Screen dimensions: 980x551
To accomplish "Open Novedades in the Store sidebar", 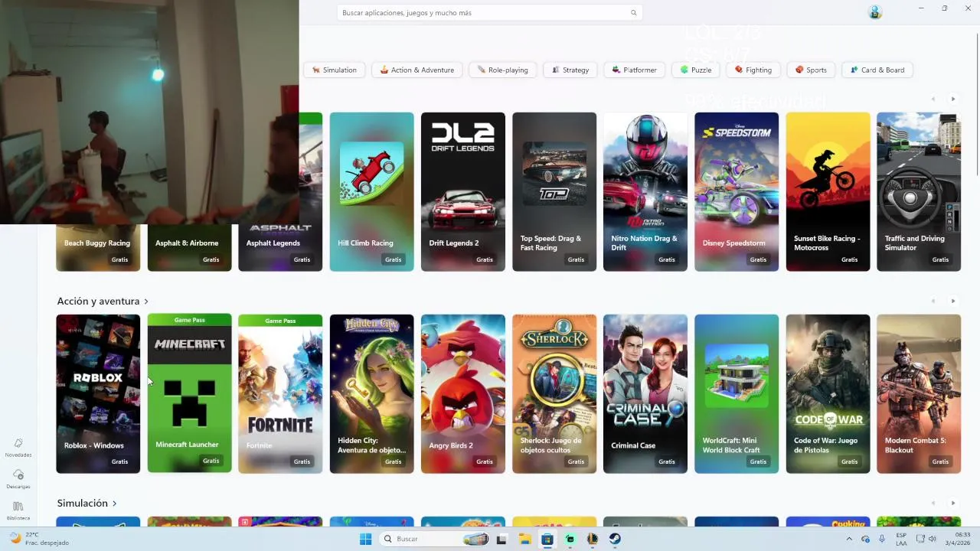I will (x=18, y=448).
